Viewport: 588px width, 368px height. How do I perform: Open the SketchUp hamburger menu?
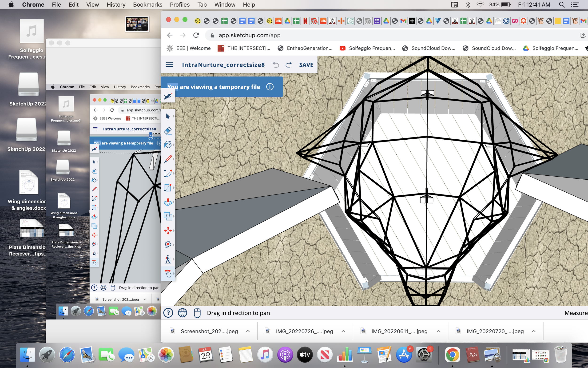(169, 65)
